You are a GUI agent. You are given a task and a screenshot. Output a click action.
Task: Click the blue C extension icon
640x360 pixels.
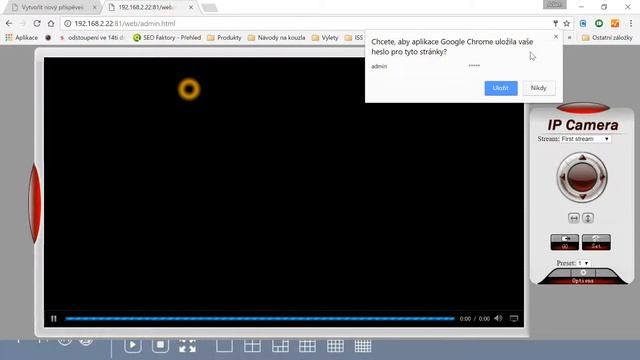point(583,24)
